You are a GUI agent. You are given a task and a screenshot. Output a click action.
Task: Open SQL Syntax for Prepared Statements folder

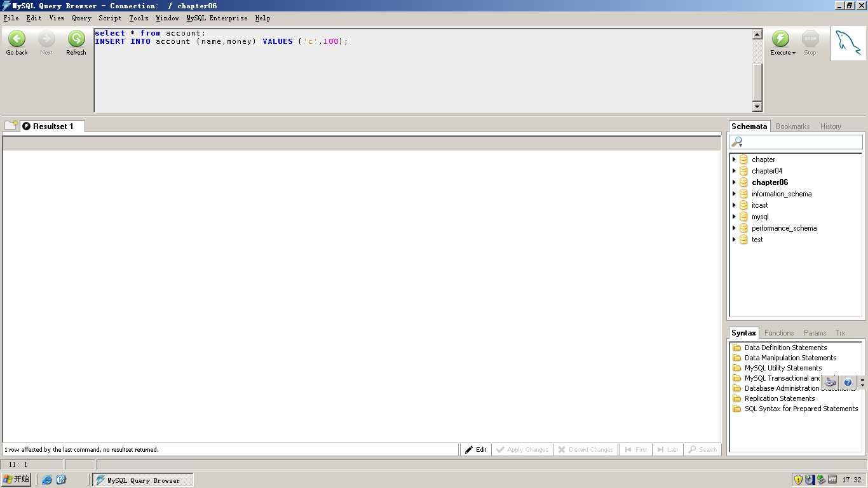795,409
